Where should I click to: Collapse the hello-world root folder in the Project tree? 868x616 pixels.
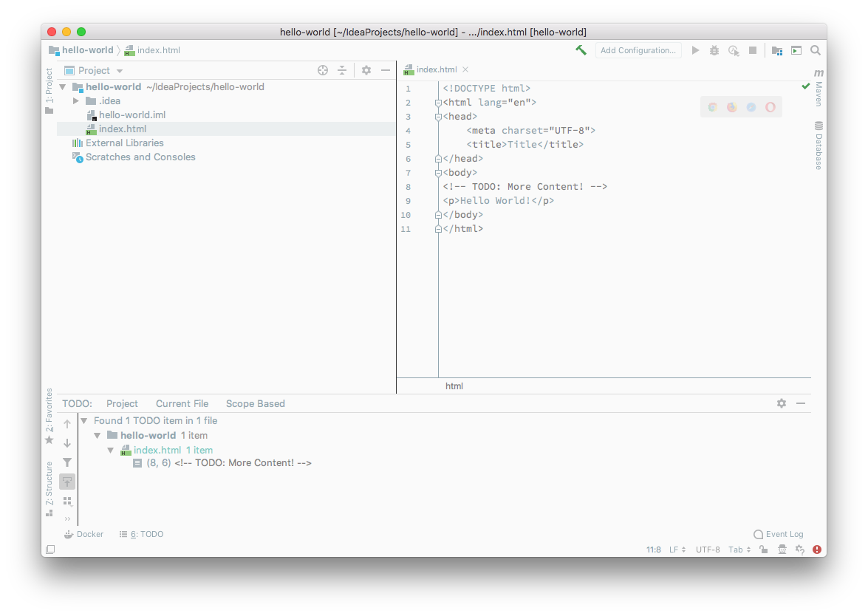pos(63,87)
